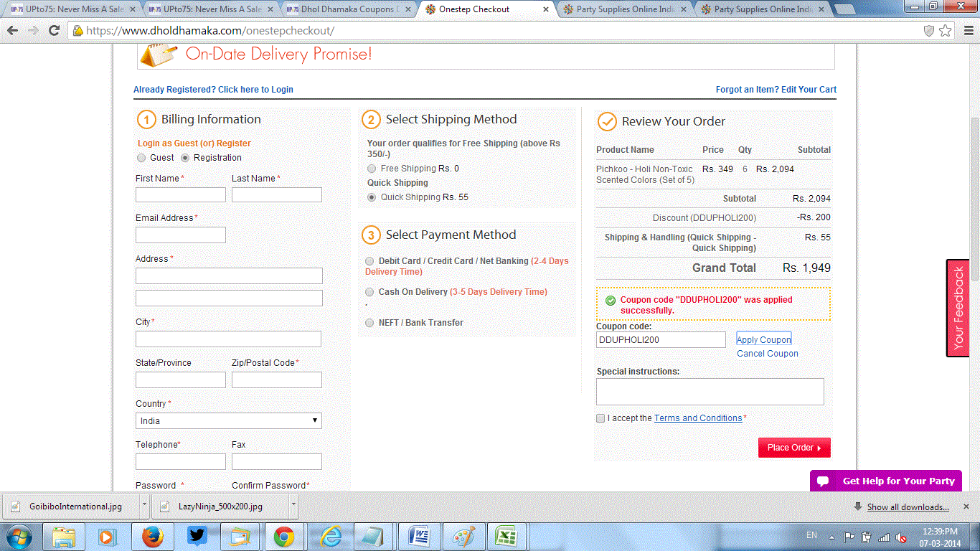Switch to Dhol Dhamaka Coupons tab
Screen dimensions: 980x551
[349, 9]
